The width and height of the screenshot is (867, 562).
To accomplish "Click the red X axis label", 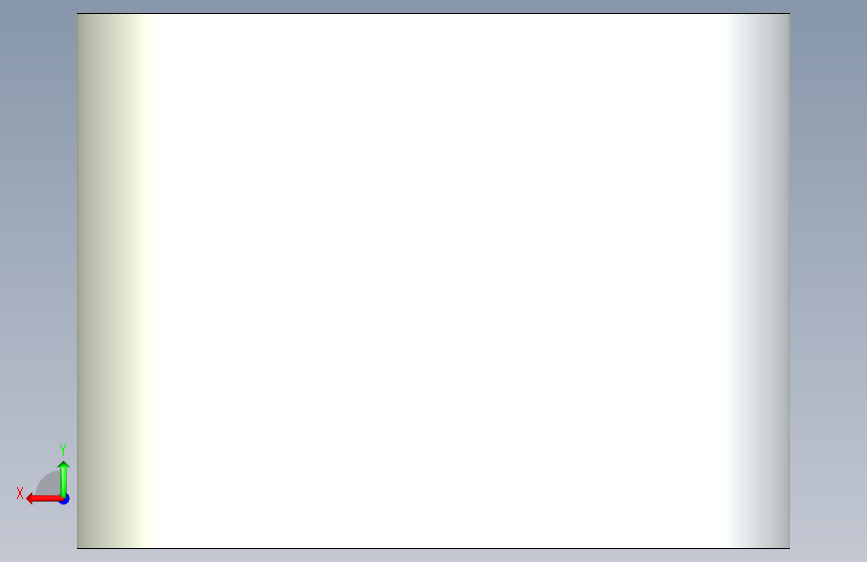I will coord(20,493).
